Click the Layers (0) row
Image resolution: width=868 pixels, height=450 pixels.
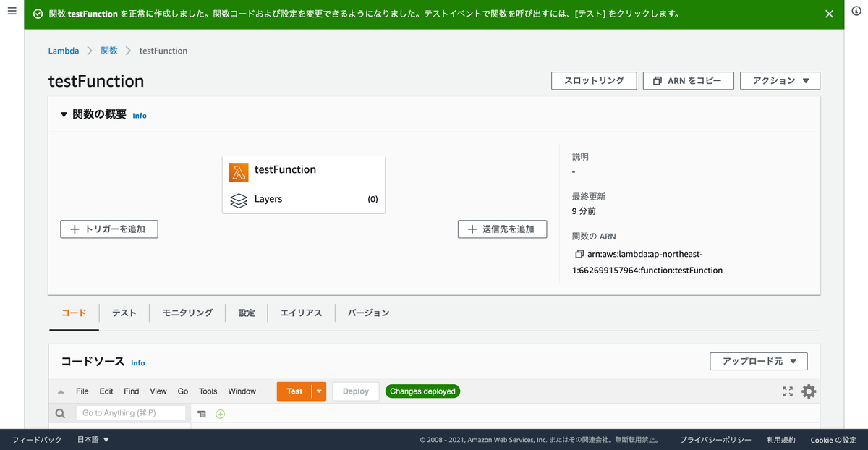pos(304,200)
